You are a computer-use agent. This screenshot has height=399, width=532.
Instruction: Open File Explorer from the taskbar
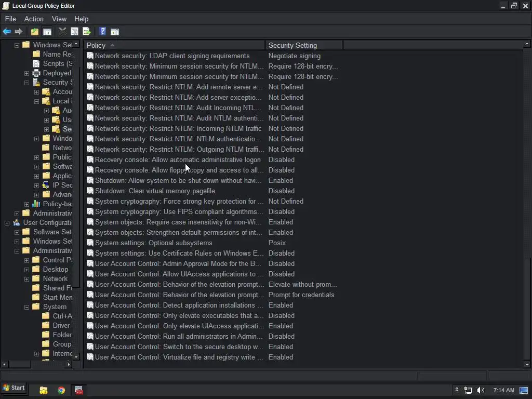pos(44,390)
